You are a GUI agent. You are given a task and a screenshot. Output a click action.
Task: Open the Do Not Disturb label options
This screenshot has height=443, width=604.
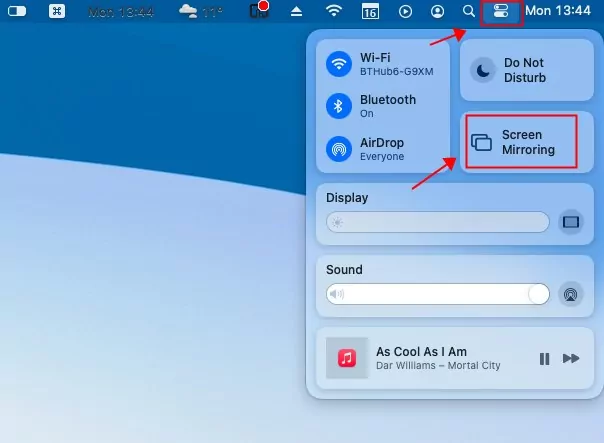tap(525, 70)
